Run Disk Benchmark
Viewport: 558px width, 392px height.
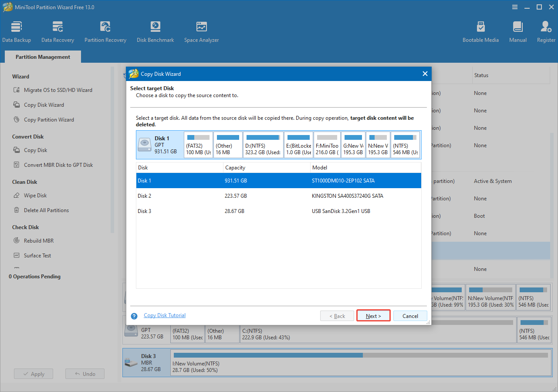click(x=155, y=30)
